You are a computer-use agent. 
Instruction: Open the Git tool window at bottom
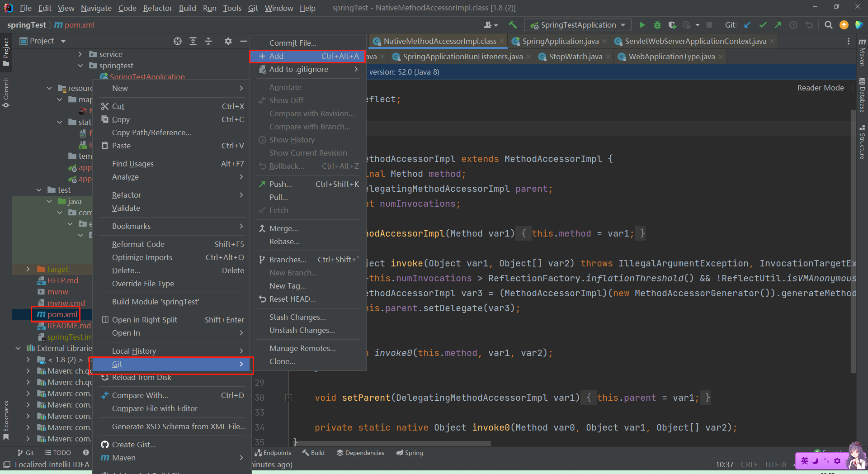click(x=26, y=453)
